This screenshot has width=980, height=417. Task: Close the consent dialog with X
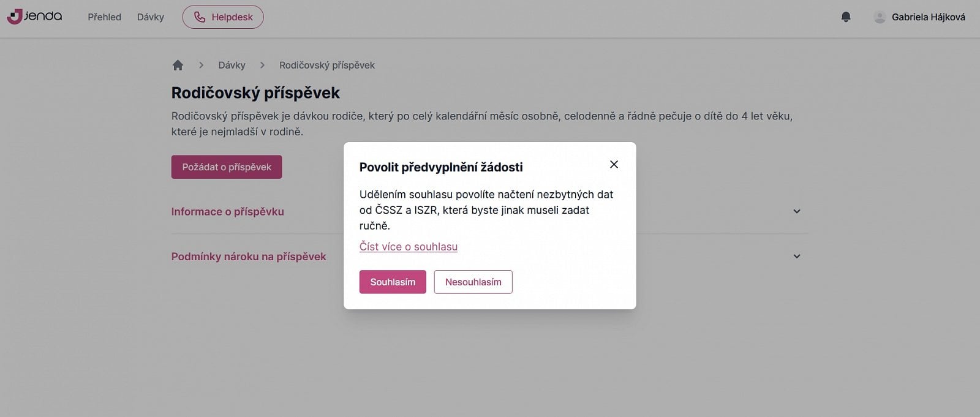pos(614,164)
